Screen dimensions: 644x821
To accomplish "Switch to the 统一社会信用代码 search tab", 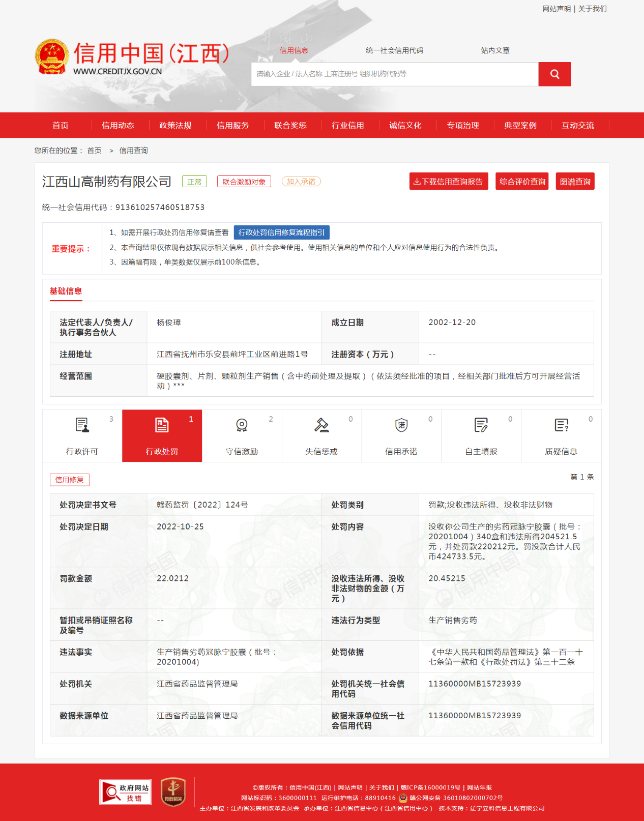I will [x=395, y=50].
